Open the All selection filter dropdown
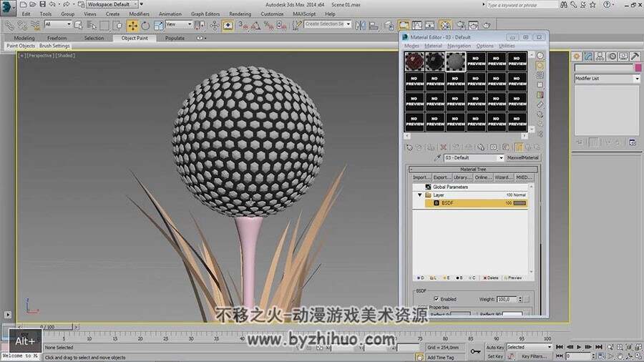The width and height of the screenshot is (644, 362). [x=57, y=24]
